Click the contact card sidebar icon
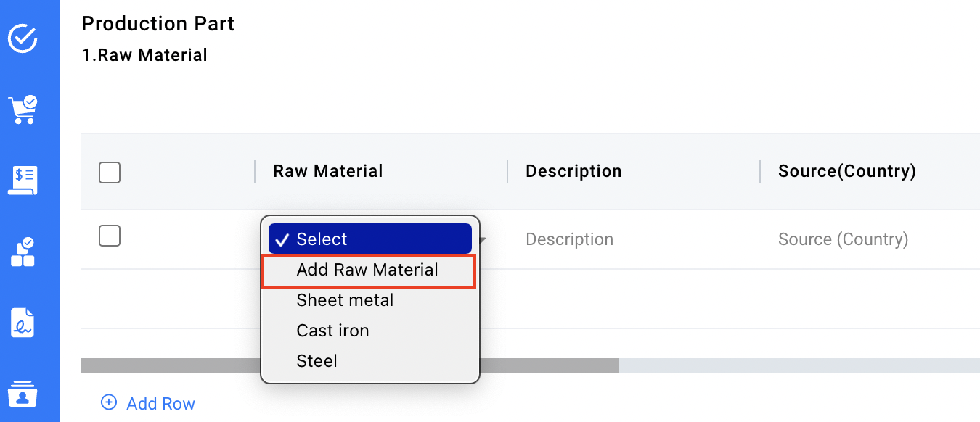980x422 pixels. click(x=23, y=394)
